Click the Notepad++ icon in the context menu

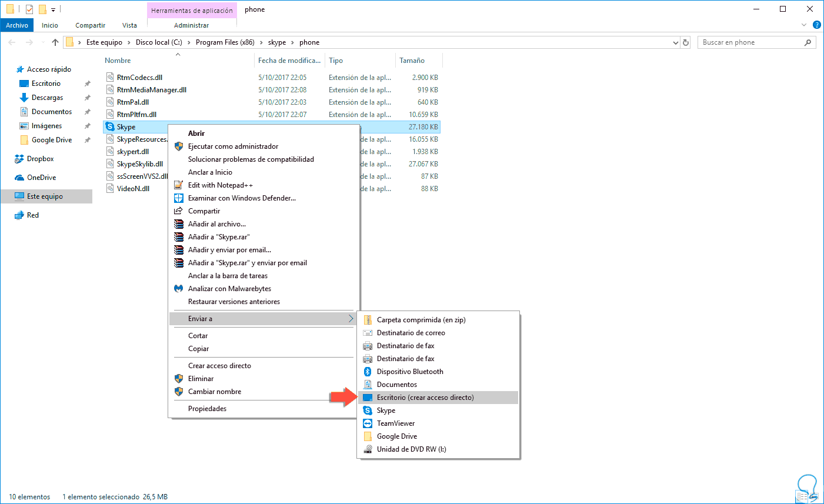[179, 185]
